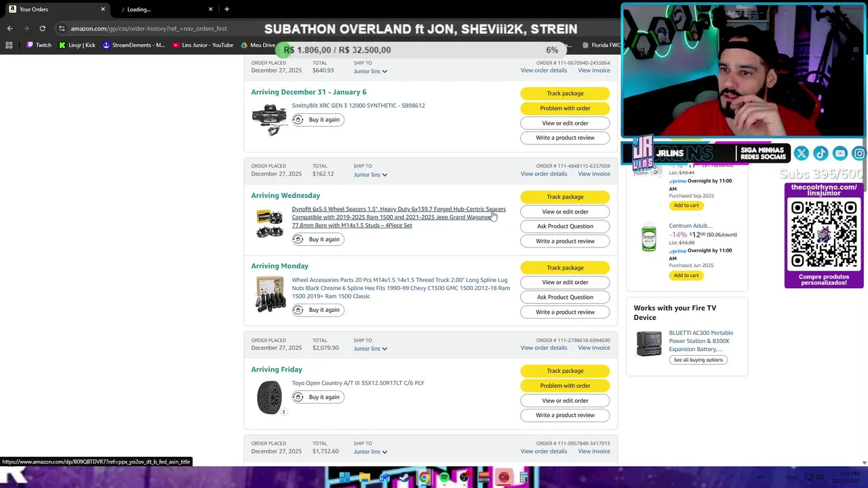
Task: Add Centrum Adult to cart
Action: click(x=686, y=275)
